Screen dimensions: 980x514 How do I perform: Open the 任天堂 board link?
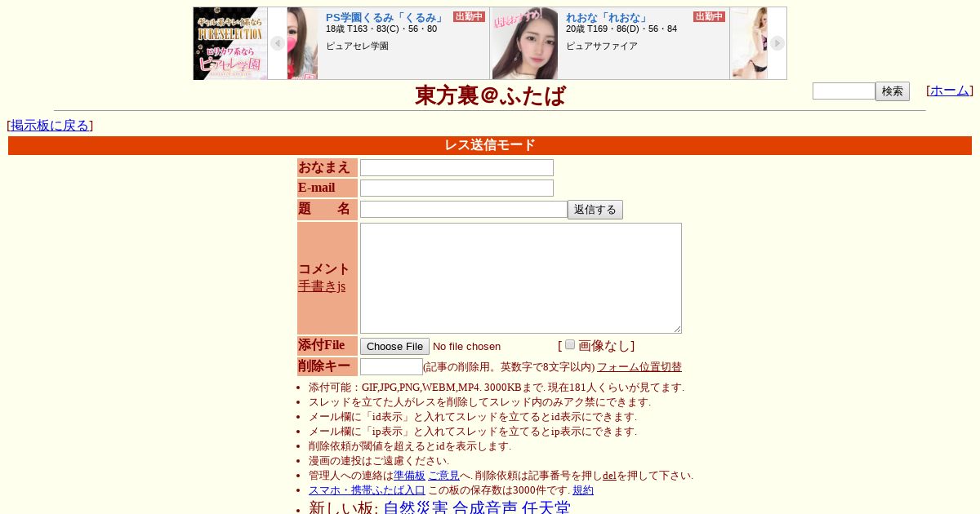pyautogui.click(x=546, y=507)
